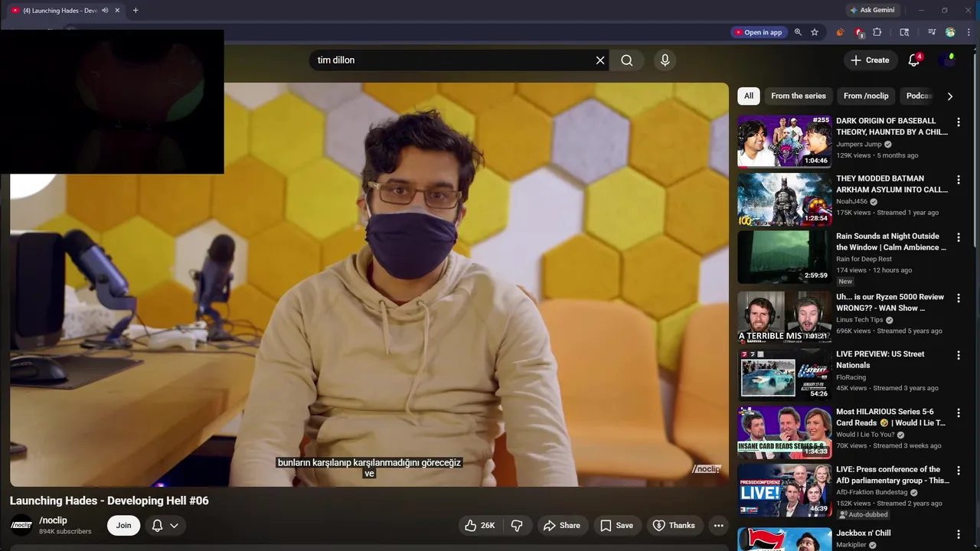The width and height of the screenshot is (980, 551).
Task: Open 'Jackbox n' Chill' video title
Action: pos(863,533)
